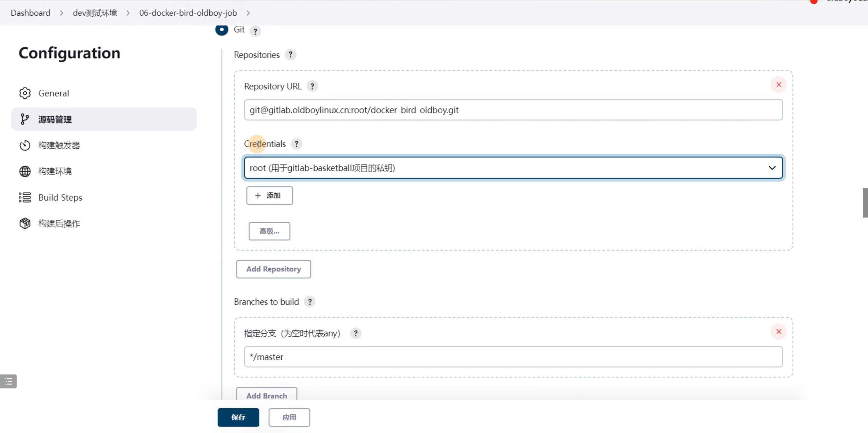The width and height of the screenshot is (868, 433).
Task: Open 06-docker-bird-oldboy-job breadcrumb link
Action: 188,13
